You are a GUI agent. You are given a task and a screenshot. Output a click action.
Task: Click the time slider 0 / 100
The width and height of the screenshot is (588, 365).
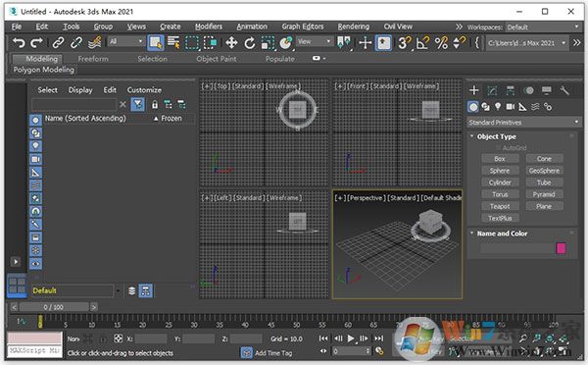point(54,307)
